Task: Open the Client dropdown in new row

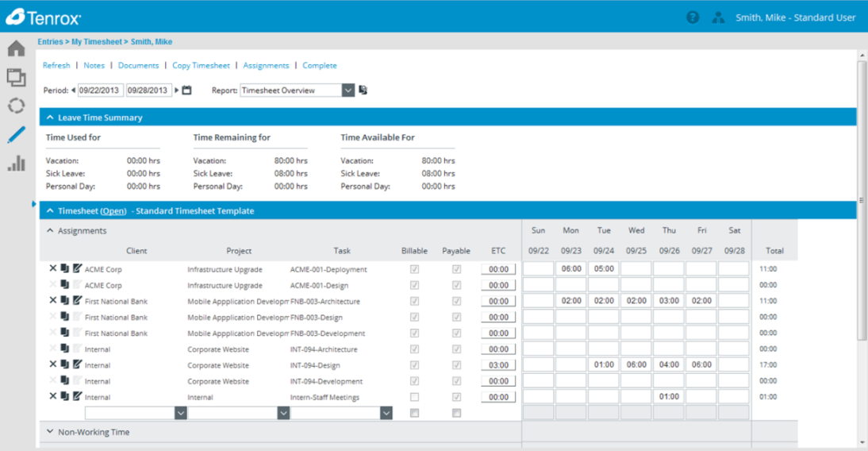Action: [x=180, y=413]
